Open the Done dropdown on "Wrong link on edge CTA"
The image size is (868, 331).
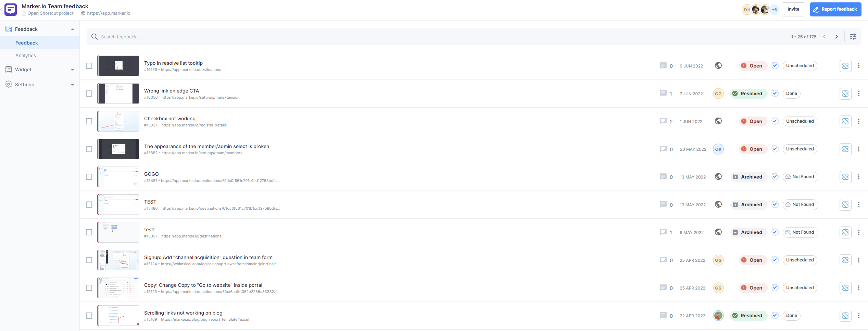pos(791,93)
